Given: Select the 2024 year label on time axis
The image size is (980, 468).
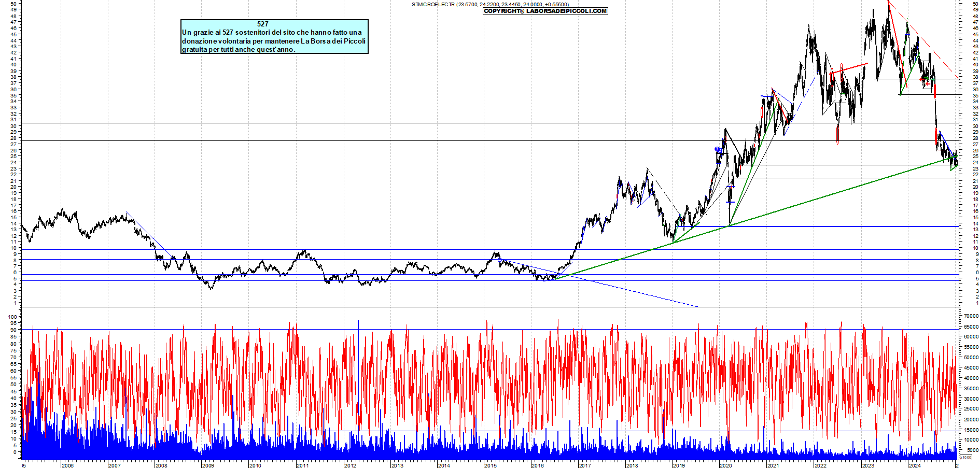Looking at the screenshot, I should pos(915,465).
